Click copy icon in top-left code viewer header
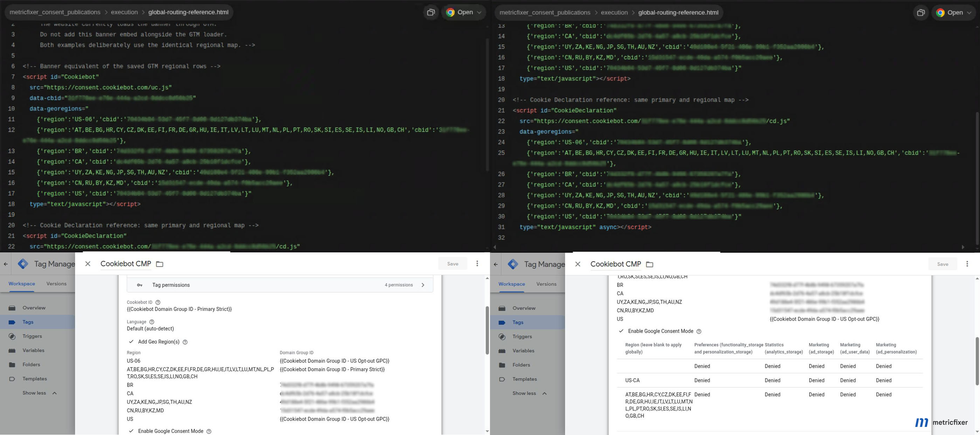The height and width of the screenshot is (435, 980). [431, 12]
